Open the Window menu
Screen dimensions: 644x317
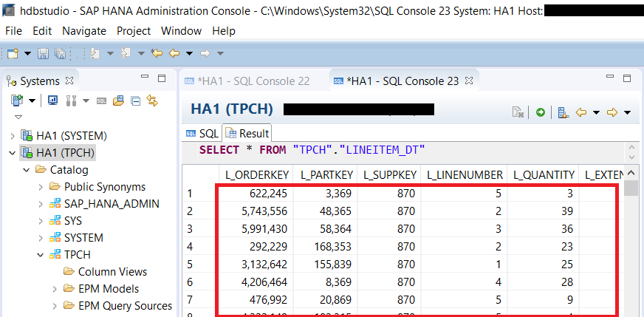[181, 31]
